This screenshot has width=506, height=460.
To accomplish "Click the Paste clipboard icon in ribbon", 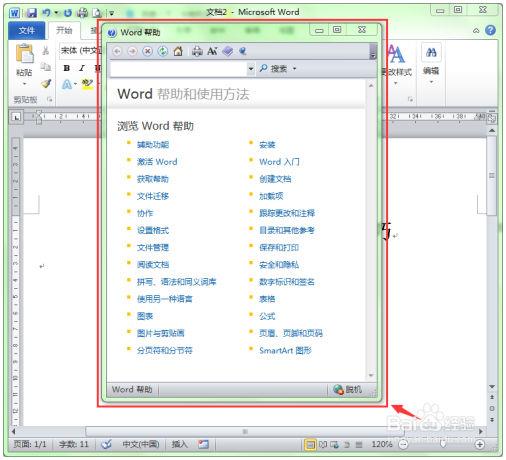I will click(25, 53).
